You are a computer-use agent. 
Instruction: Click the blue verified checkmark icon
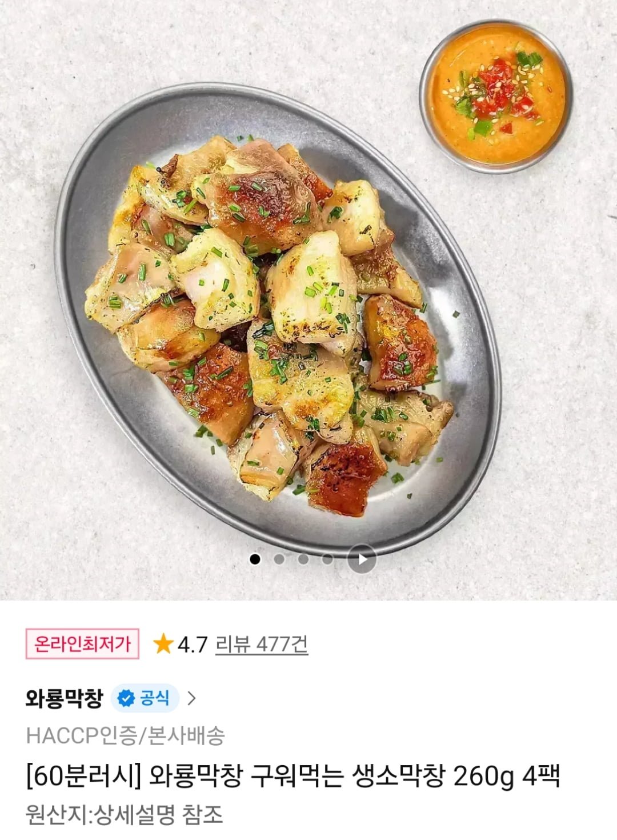[x=126, y=698]
